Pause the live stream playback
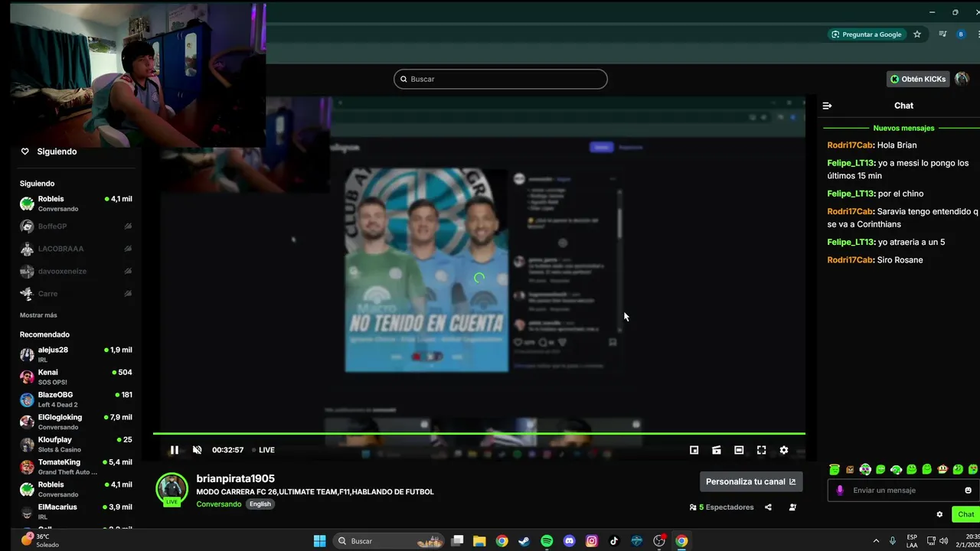The height and width of the screenshot is (551, 980). point(175,450)
